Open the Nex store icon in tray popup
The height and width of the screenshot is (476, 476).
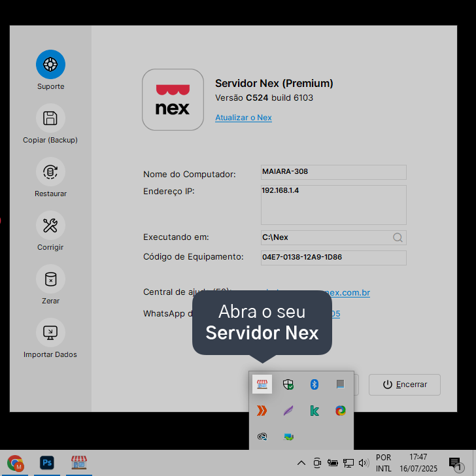tap(262, 384)
